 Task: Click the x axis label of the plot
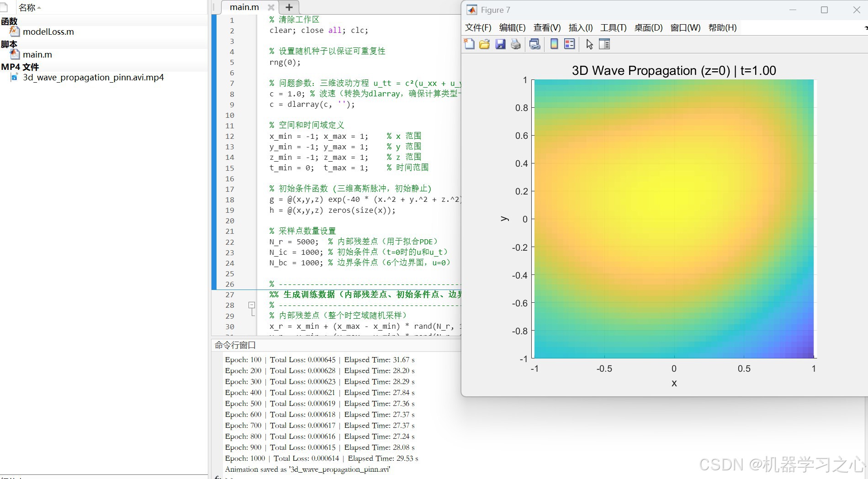[x=674, y=383]
